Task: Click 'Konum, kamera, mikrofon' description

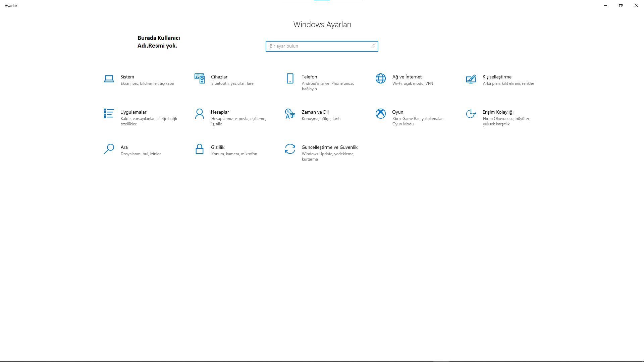Action: [234, 154]
